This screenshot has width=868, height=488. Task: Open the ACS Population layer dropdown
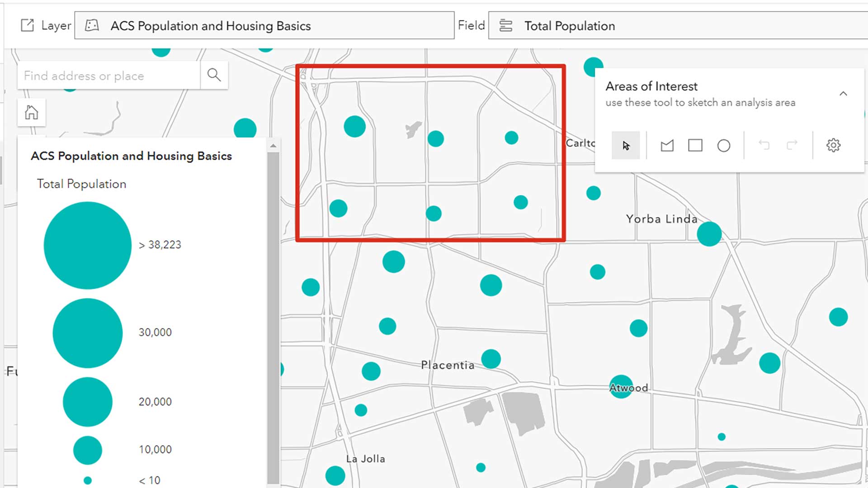click(264, 26)
